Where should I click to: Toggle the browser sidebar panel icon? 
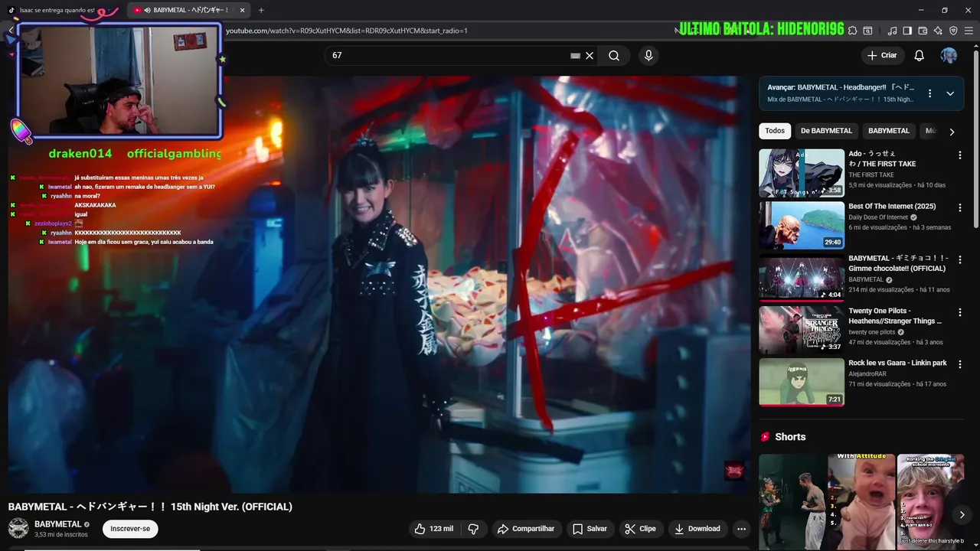coord(907,31)
